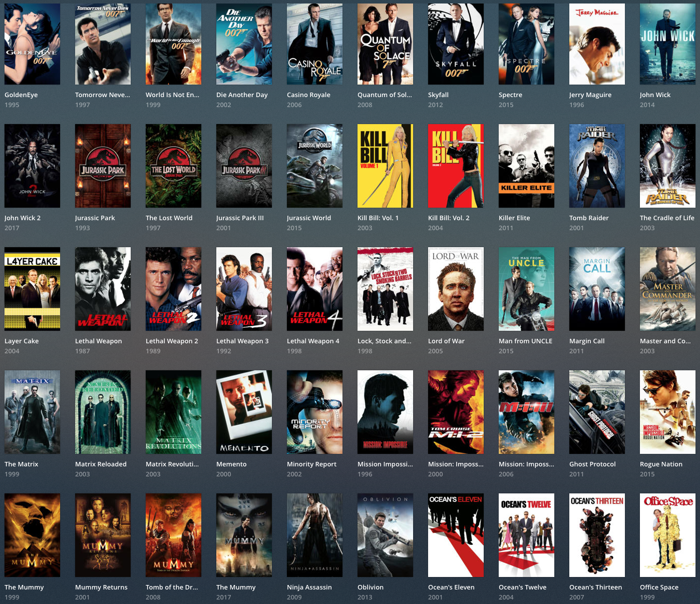
Task: Click the Mummy Returns poster
Action: [x=103, y=535]
